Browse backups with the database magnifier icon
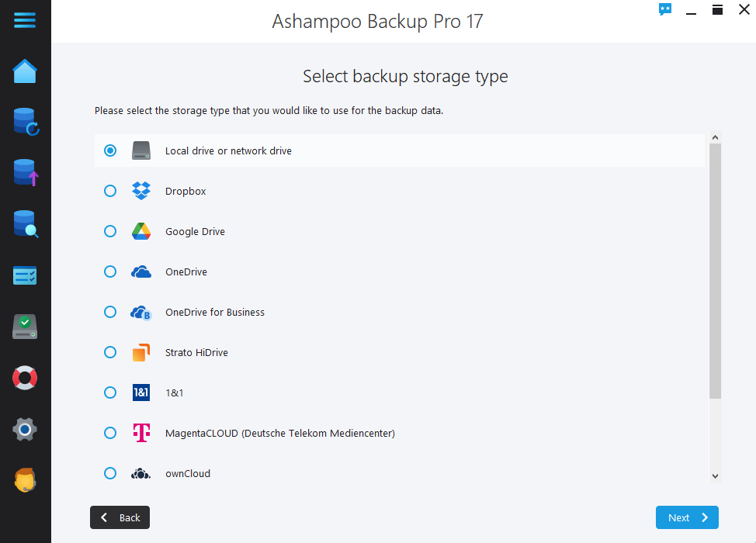 coord(24,224)
